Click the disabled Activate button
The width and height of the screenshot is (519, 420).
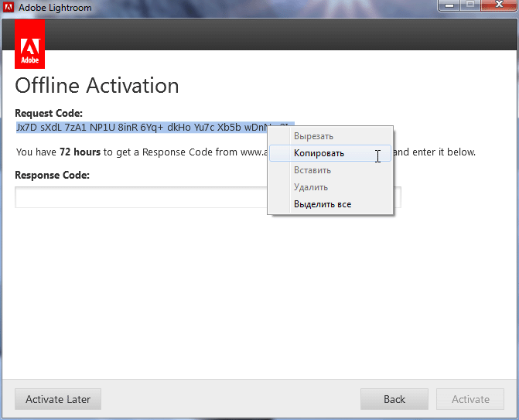[x=470, y=399]
